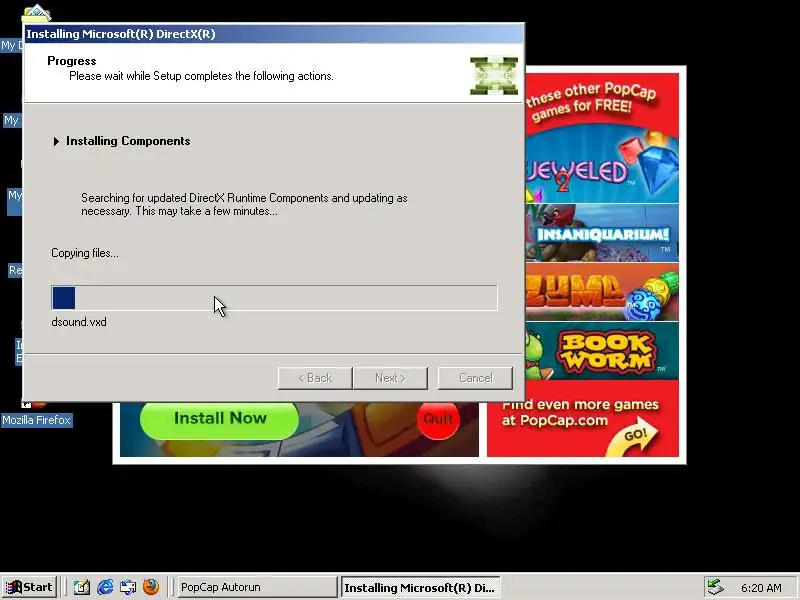Click the yellow GO! arrow for PopCap.com
Screen dimensions: 800x600
point(633,437)
